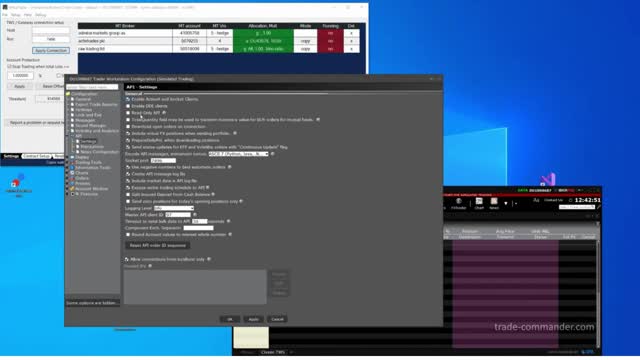Screen dimensions: 640x360
Task: Toggle Create API message log file checkbox
Action: 128,174
